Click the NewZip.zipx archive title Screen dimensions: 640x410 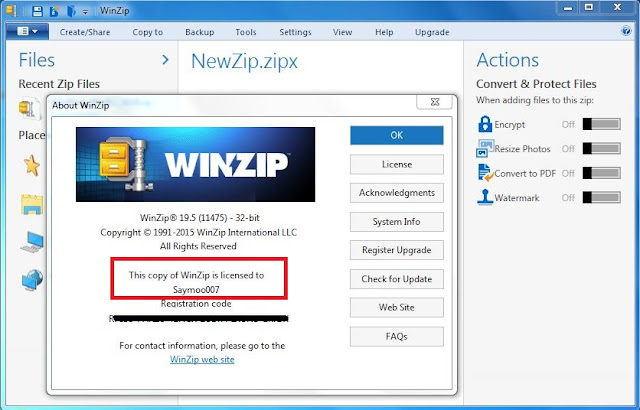(x=244, y=61)
